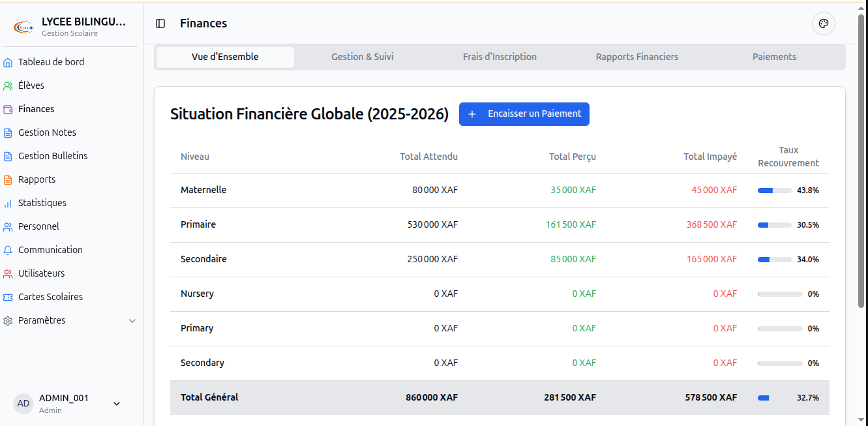The width and height of the screenshot is (868, 426).
Task: Switch to Gestion & Suivi tab
Action: 363,57
